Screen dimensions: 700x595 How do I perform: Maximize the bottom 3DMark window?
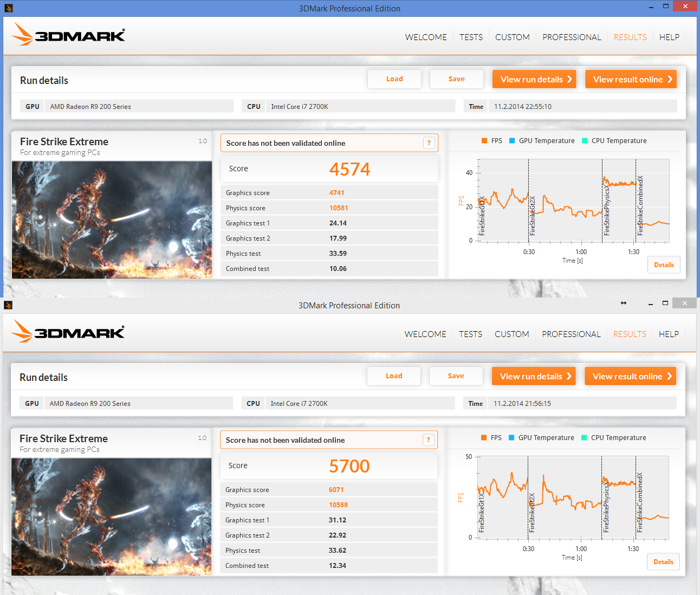[665, 303]
